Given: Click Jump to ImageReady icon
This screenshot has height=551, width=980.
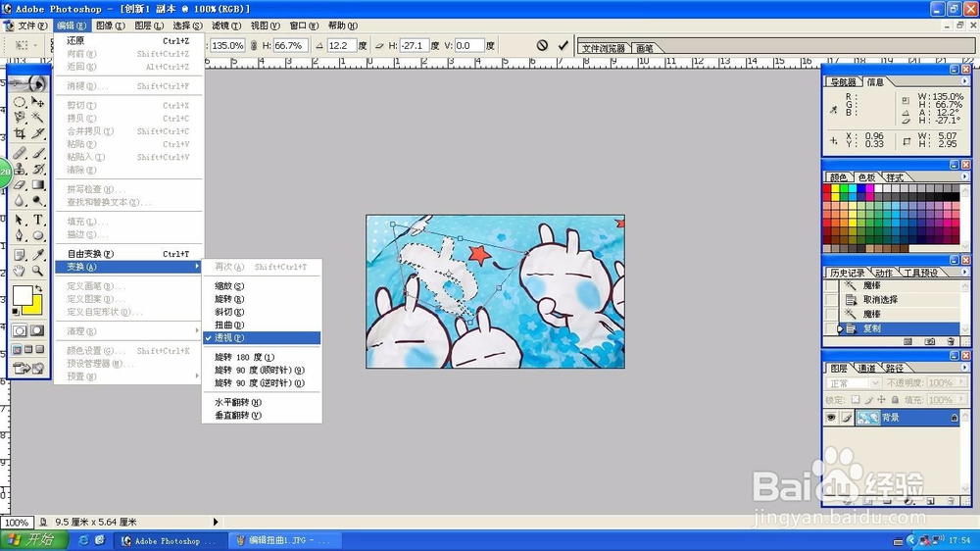Looking at the screenshot, I should (x=28, y=369).
